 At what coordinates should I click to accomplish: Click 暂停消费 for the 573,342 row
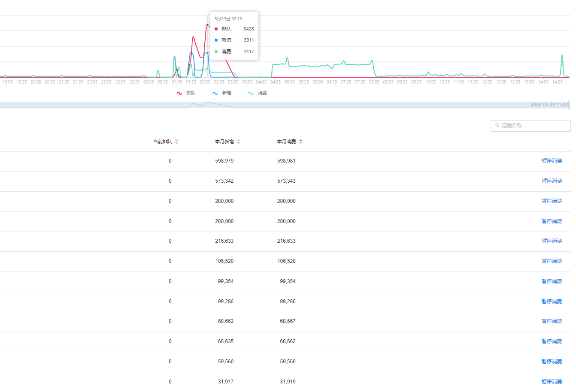552,181
